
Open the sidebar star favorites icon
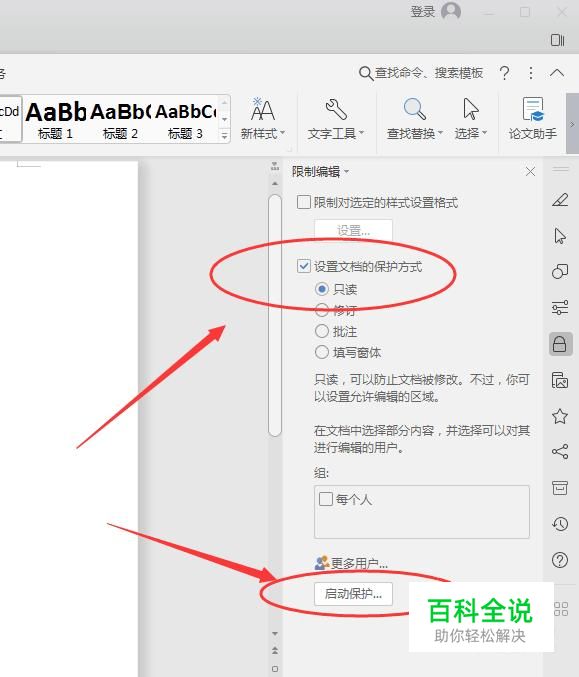pos(560,416)
